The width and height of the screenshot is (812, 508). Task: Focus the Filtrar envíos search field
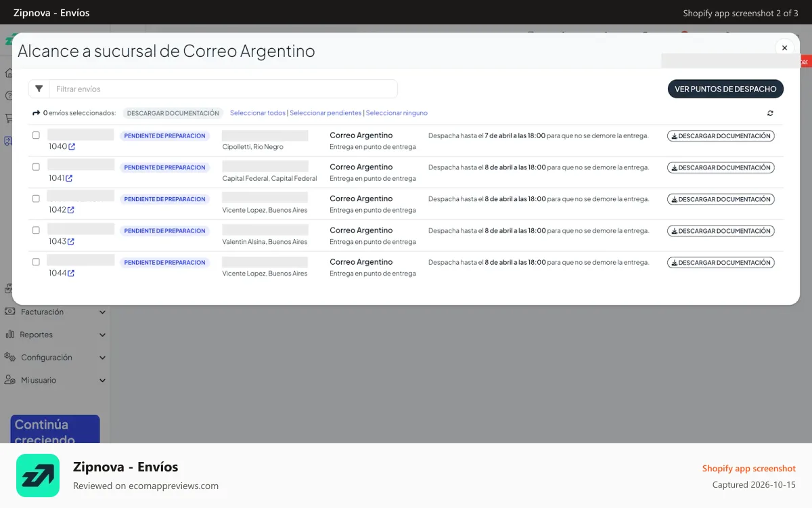[223, 89]
